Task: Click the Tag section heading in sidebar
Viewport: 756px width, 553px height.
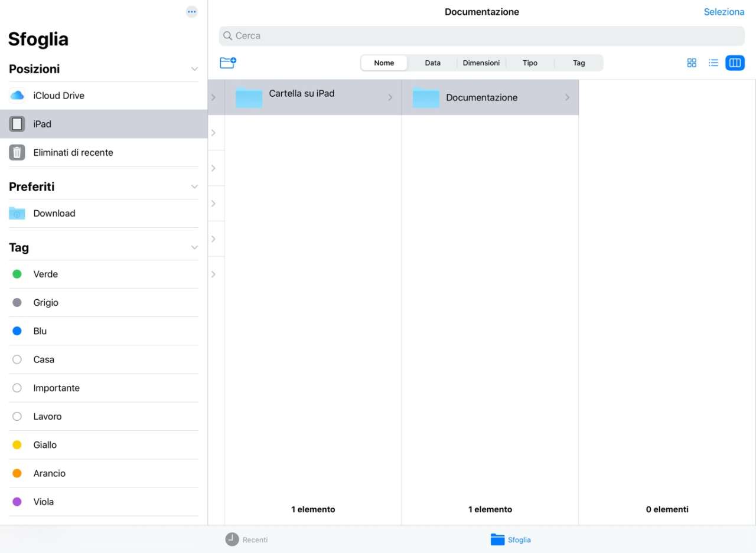Action: 19,248
